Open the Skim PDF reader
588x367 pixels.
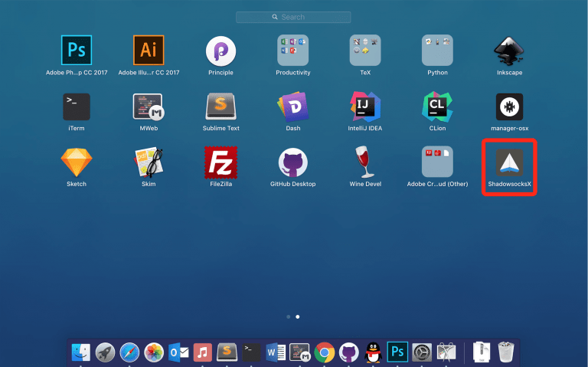[x=149, y=162]
